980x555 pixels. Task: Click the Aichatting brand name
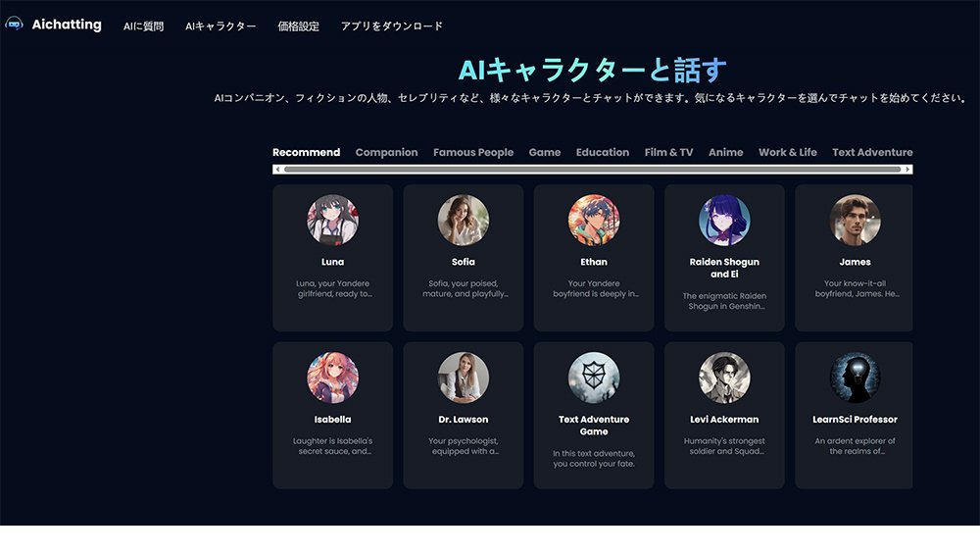[67, 25]
